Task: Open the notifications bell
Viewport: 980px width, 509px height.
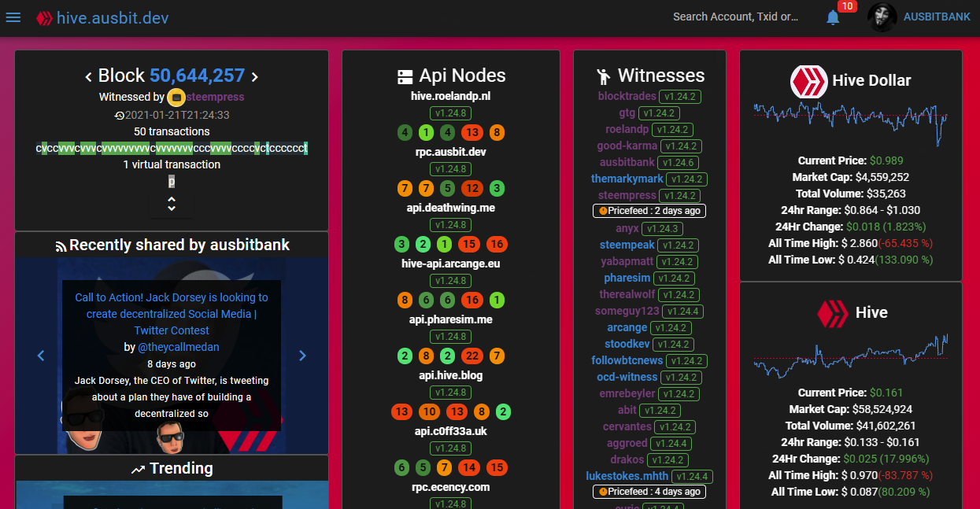Action: (833, 17)
